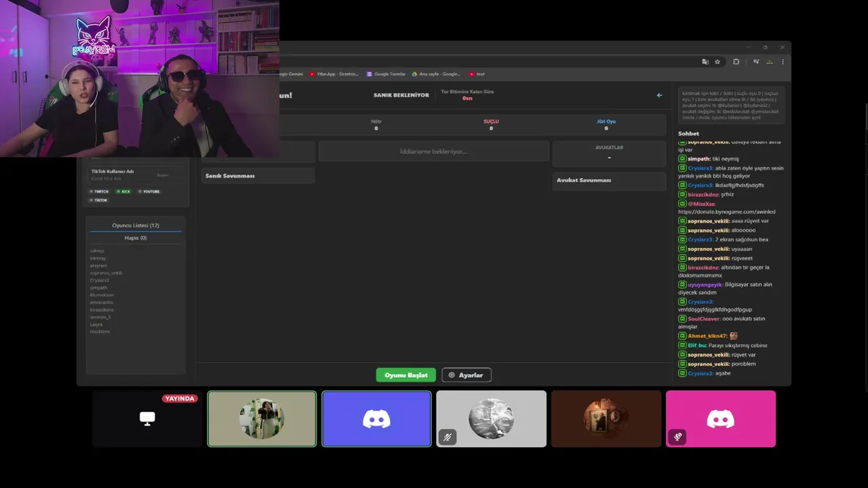Toggle the TWITCH platform option
This screenshot has height=488, width=868.
coord(99,191)
